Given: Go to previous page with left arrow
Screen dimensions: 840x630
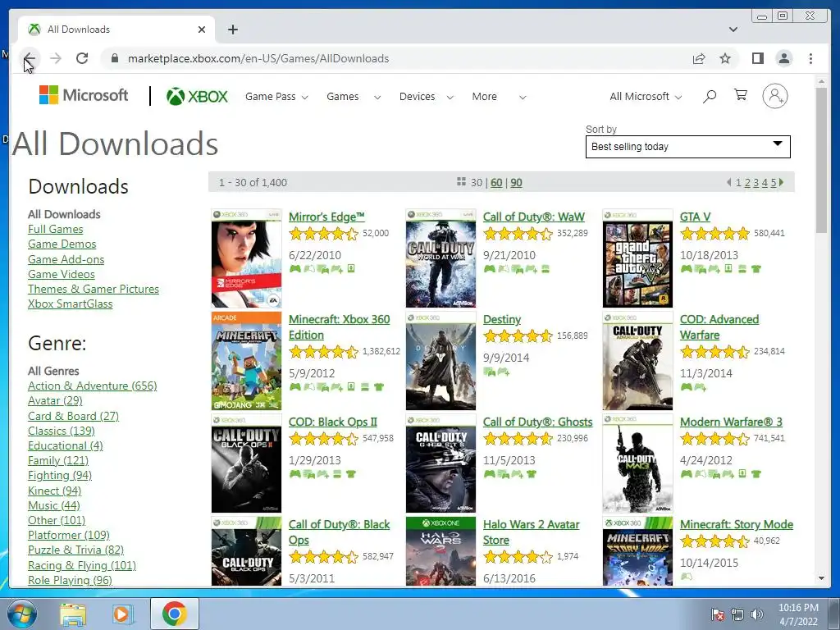Looking at the screenshot, I should click(728, 182).
